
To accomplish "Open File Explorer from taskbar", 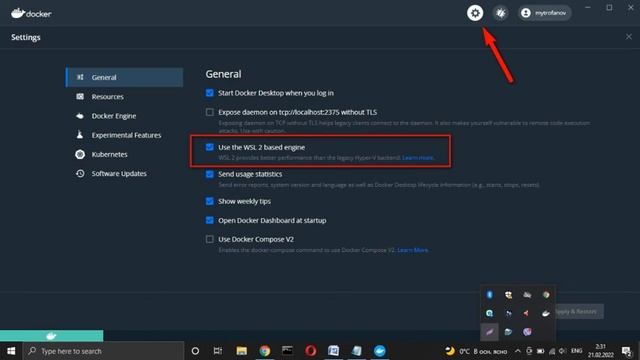I will click(242, 351).
